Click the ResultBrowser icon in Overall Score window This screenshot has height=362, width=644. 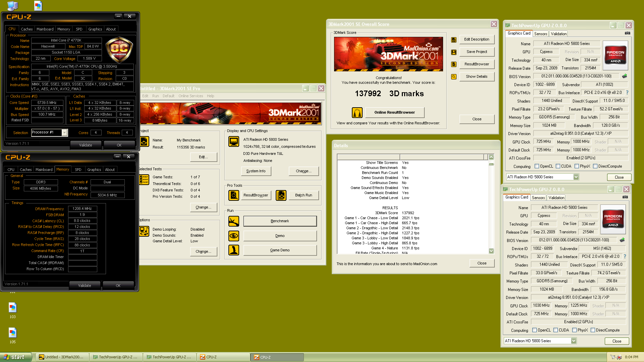454,64
